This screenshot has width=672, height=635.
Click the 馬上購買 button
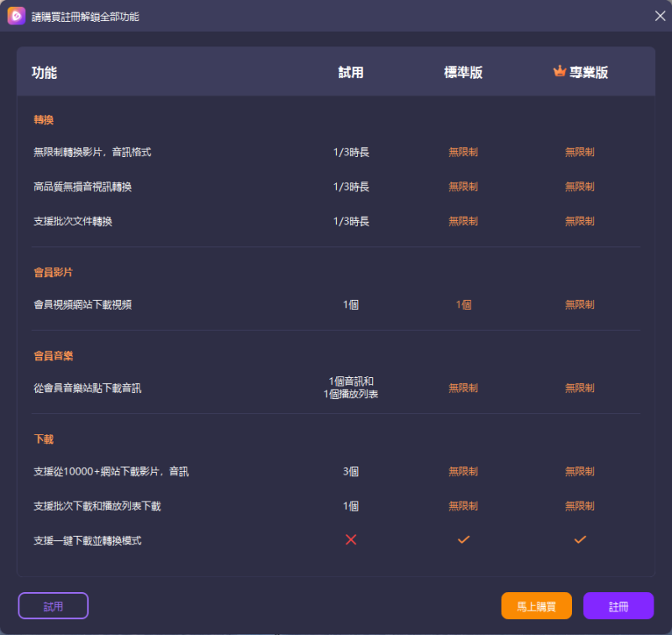[537, 606]
